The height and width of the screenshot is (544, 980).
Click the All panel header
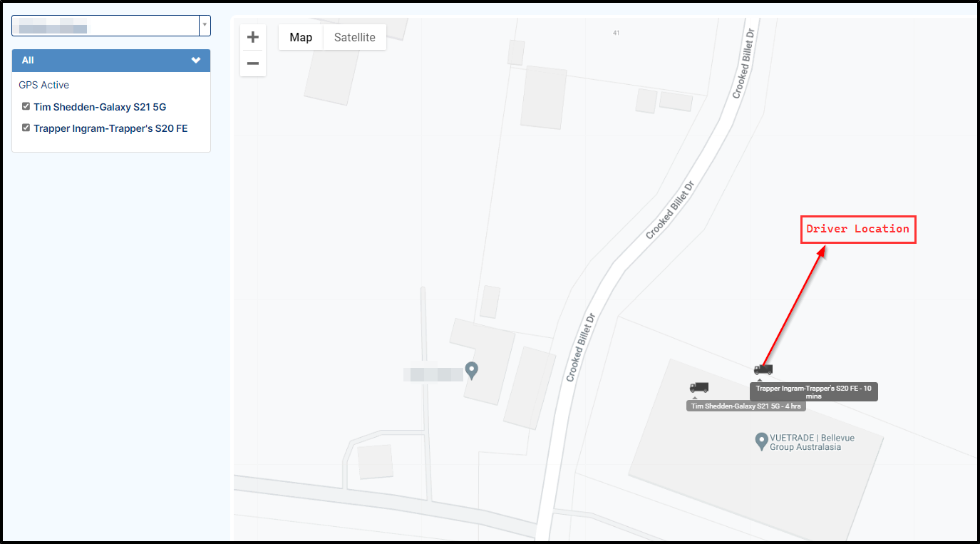coord(111,61)
